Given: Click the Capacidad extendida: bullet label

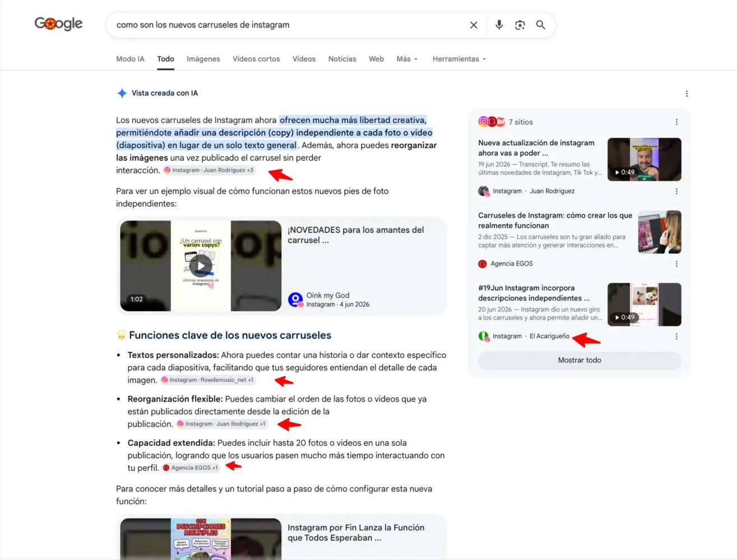Looking at the screenshot, I should (171, 443).
